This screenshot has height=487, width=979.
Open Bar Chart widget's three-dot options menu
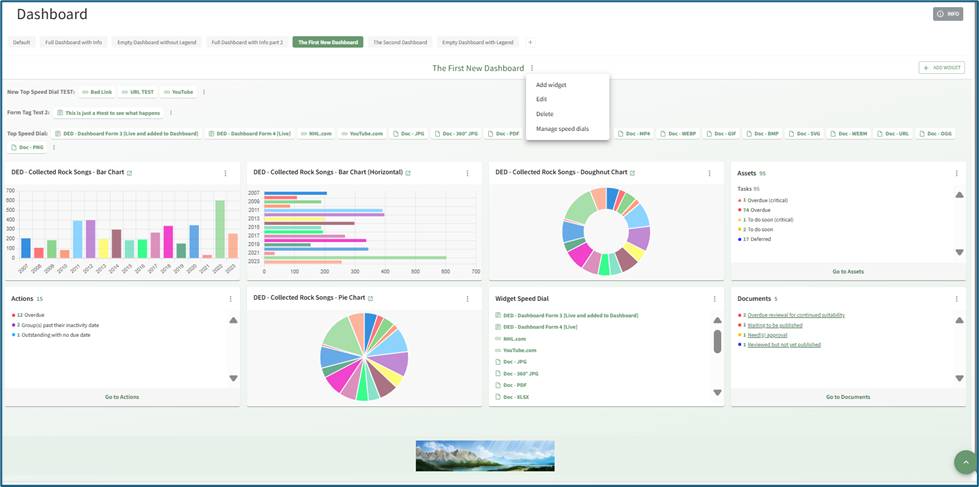coord(225,173)
